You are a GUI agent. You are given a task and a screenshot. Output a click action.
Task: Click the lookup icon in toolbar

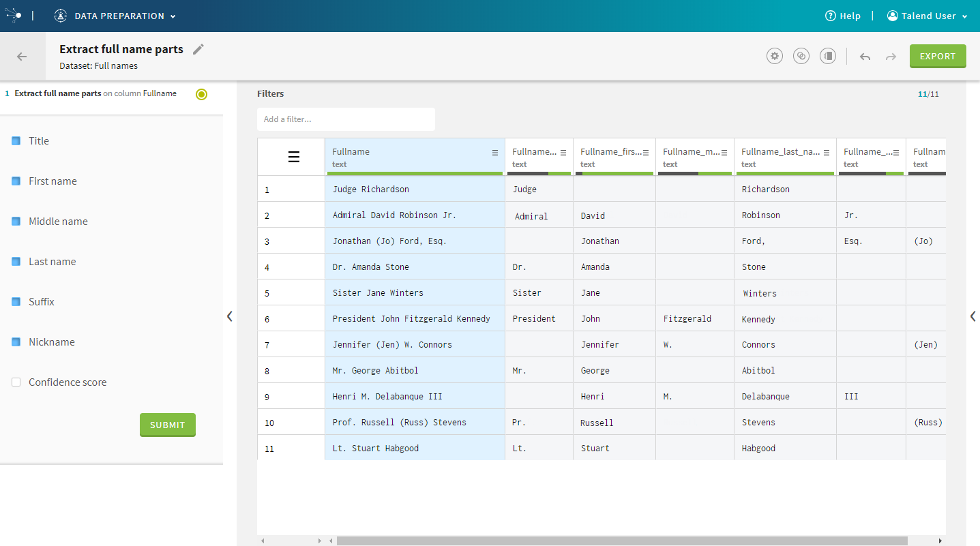click(801, 56)
